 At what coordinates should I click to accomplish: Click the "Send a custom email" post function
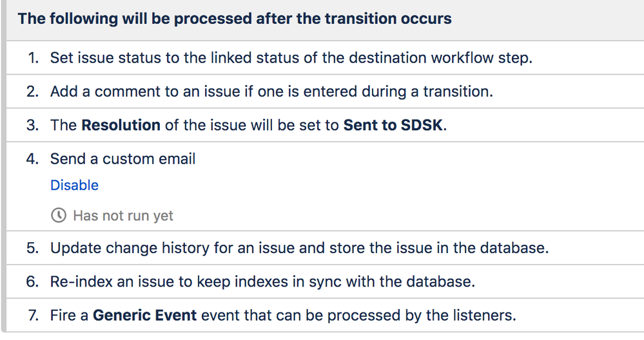[x=122, y=158]
